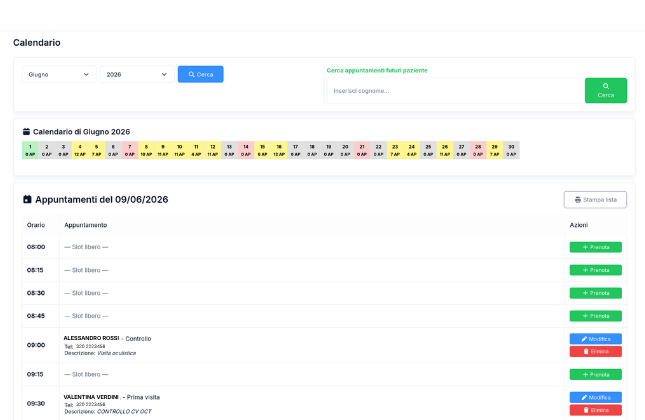Select day 3 in the calendar strip
Viewport: 645px width, 420px height.
(63, 150)
